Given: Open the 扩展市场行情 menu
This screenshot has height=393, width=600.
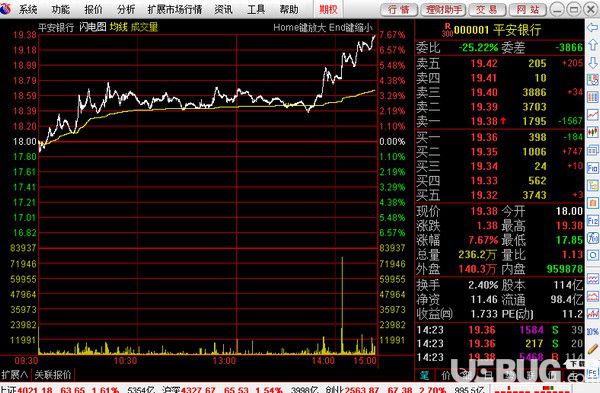Looking at the screenshot, I should click(x=174, y=9).
